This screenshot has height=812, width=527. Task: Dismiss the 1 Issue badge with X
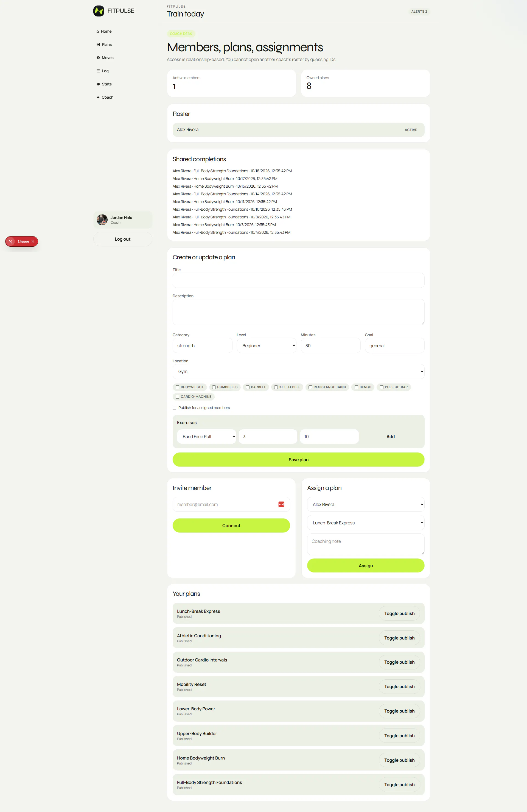pos(33,241)
